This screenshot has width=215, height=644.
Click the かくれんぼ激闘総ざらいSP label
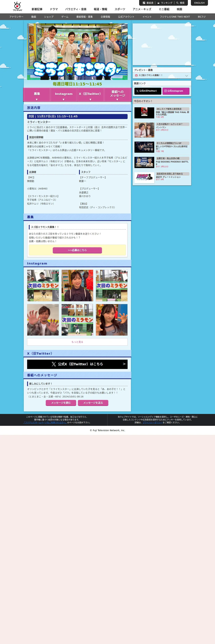point(172,143)
